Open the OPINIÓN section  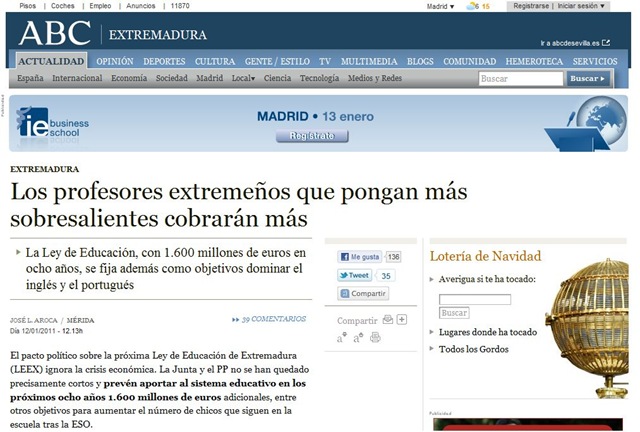pyautogui.click(x=115, y=62)
